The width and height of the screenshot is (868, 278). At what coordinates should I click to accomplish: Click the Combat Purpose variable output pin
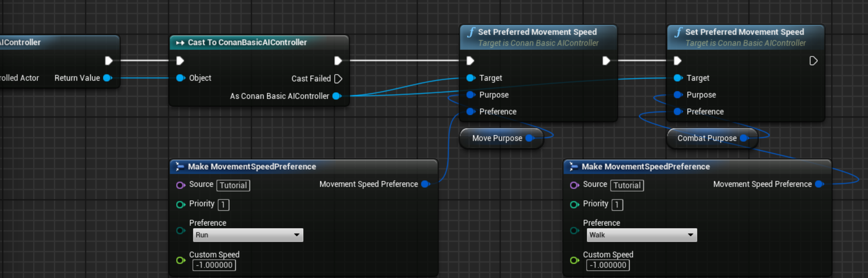pos(744,138)
